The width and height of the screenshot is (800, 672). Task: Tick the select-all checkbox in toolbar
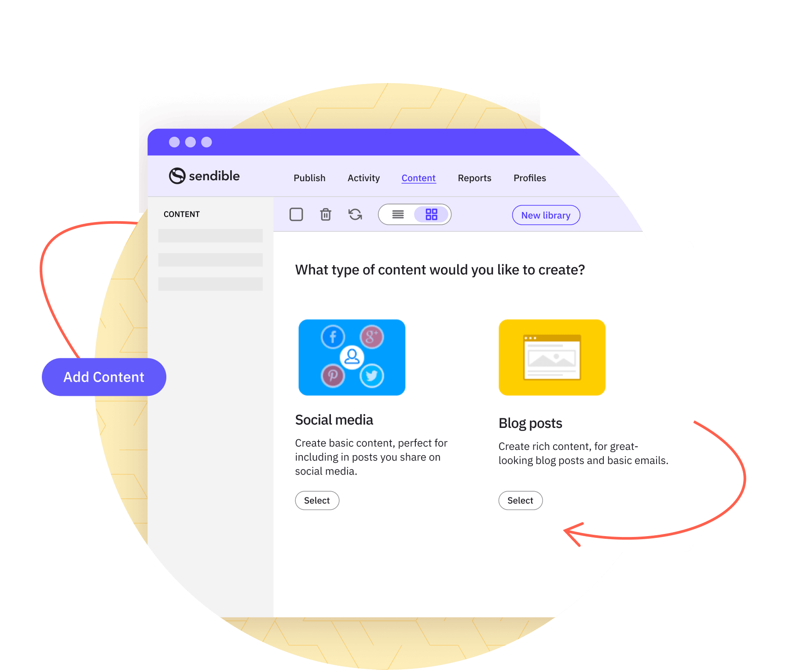coord(296,215)
